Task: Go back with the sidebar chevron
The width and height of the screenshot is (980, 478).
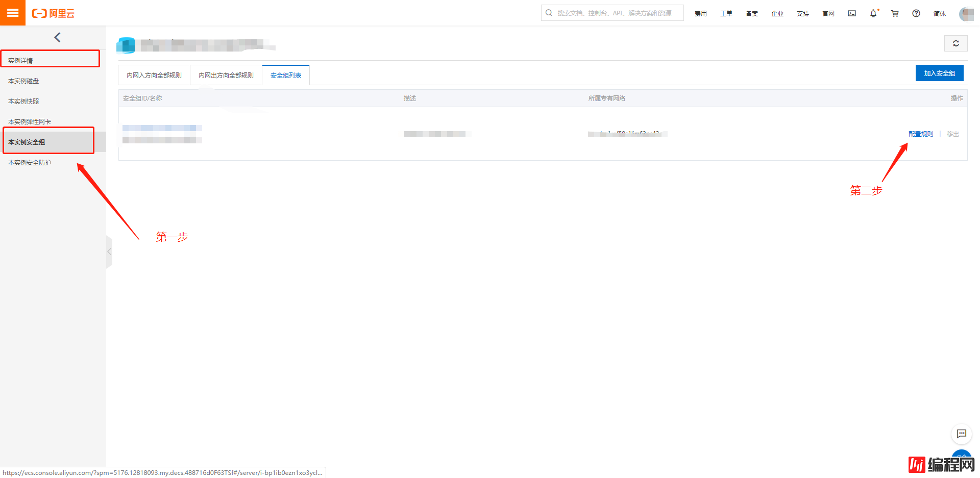Action: (x=57, y=37)
